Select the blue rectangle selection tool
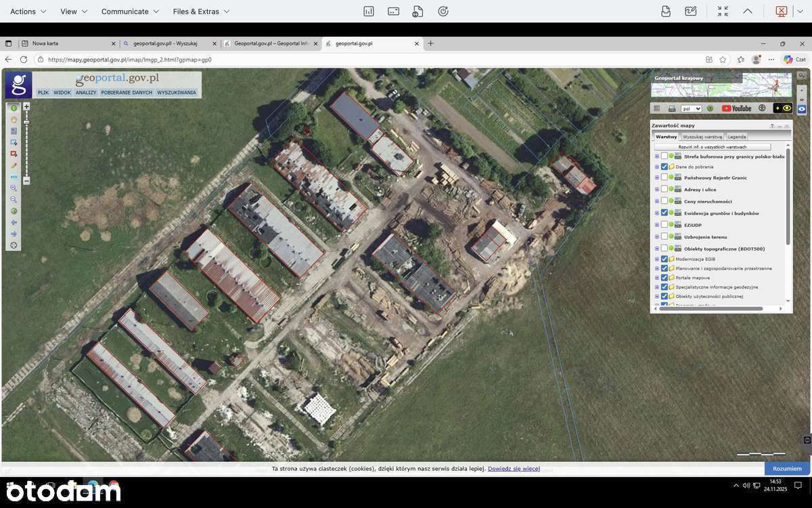This screenshot has width=812, height=508. (14, 142)
